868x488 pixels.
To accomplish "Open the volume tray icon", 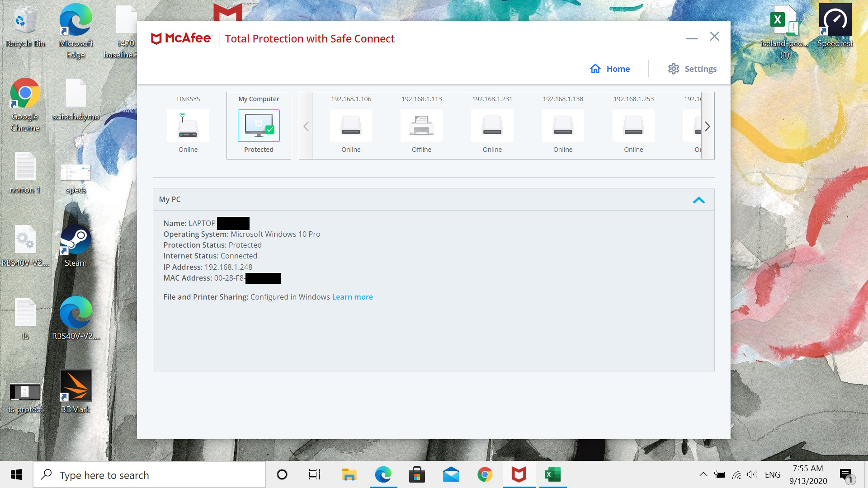I will click(x=752, y=474).
